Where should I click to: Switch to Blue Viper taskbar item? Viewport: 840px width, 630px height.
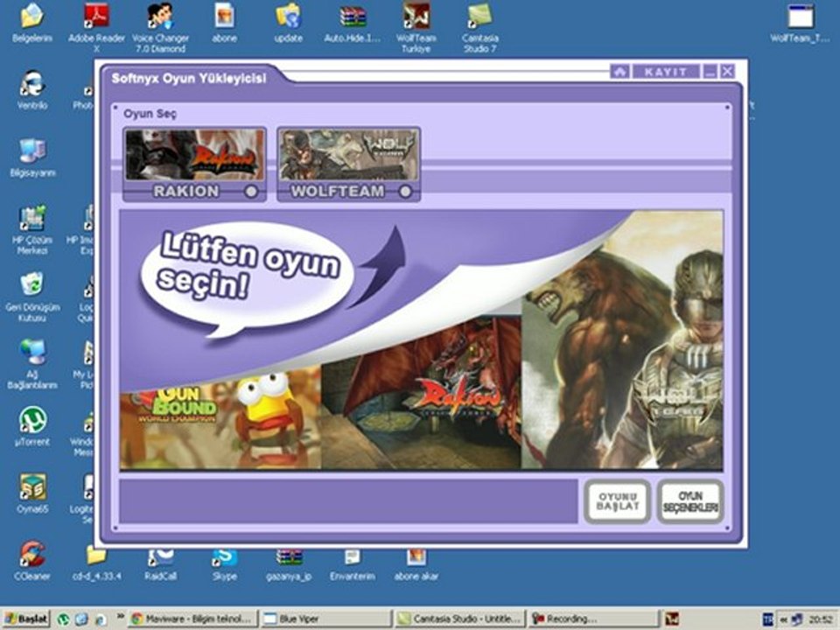point(326,619)
